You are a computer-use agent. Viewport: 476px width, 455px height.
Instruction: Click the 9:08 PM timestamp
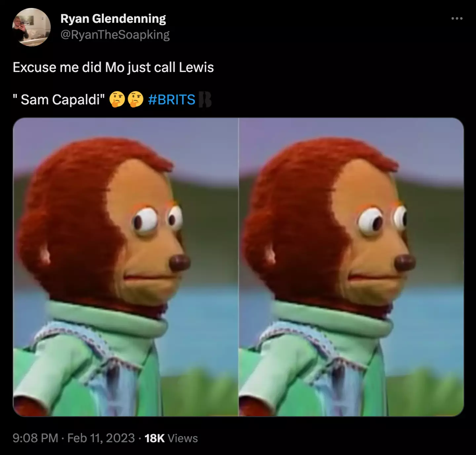point(35,438)
